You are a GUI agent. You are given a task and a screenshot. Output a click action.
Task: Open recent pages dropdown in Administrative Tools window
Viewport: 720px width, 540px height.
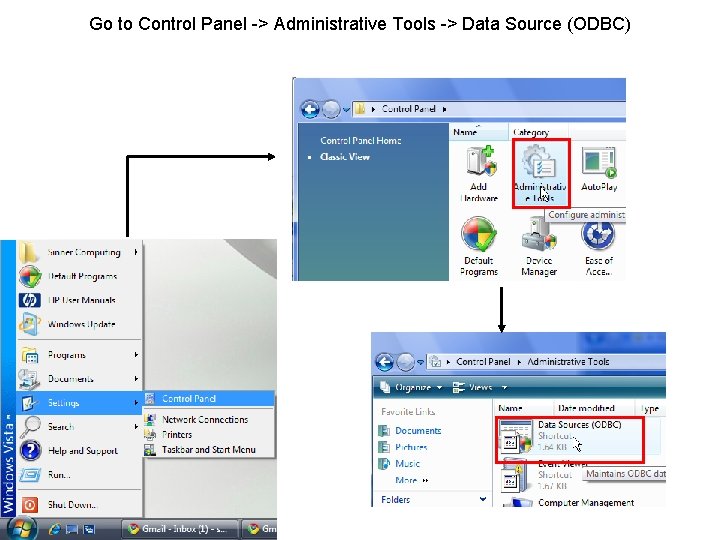[420, 363]
